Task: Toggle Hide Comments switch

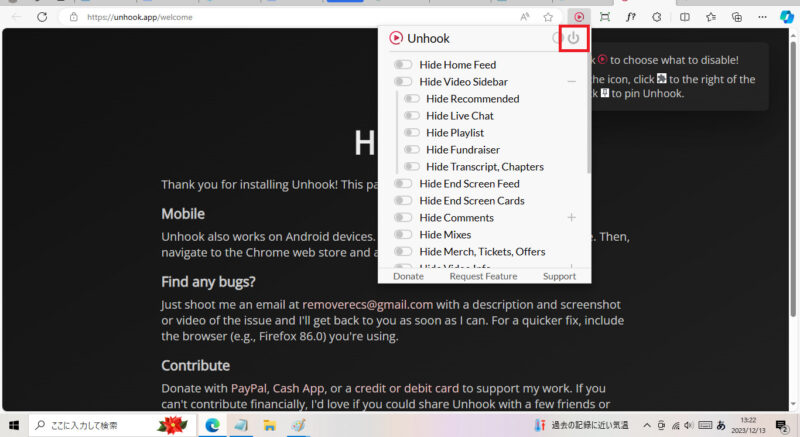Action: 403,218
